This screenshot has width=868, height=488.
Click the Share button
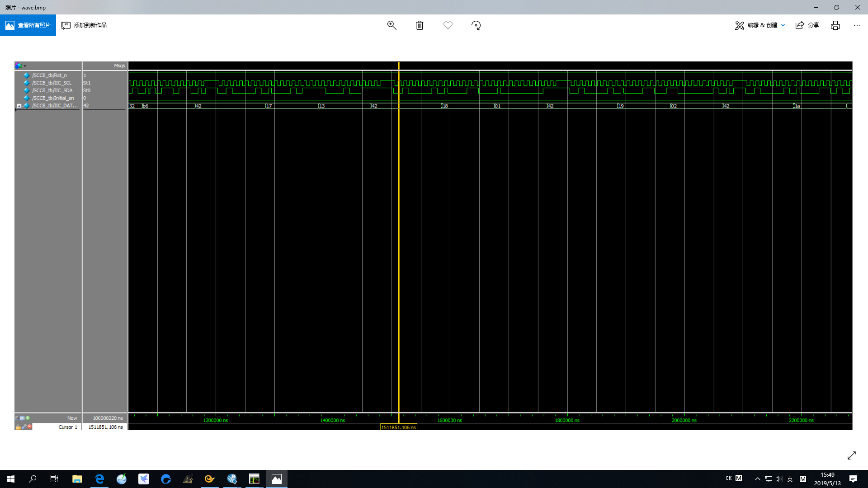click(x=807, y=25)
